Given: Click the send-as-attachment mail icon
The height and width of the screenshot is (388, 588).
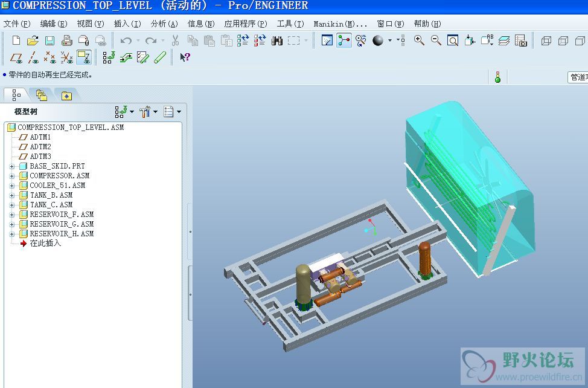Looking at the screenshot, I should click(83, 40).
